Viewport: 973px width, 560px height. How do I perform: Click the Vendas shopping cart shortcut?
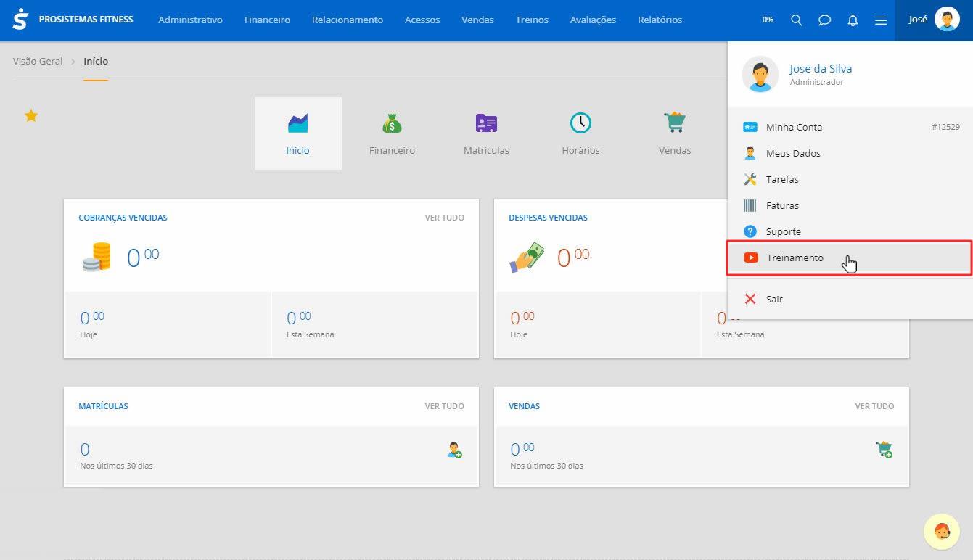pyautogui.click(x=675, y=133)
